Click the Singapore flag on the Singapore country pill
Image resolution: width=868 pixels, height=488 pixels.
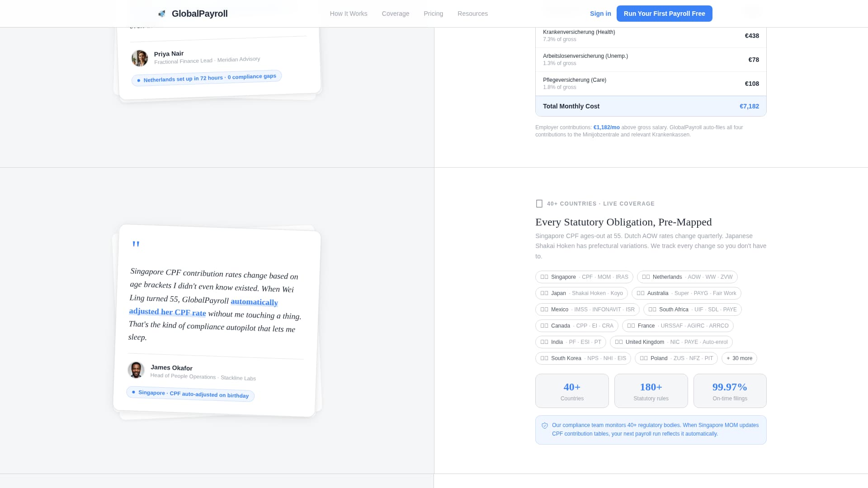(x=545, y=277)
